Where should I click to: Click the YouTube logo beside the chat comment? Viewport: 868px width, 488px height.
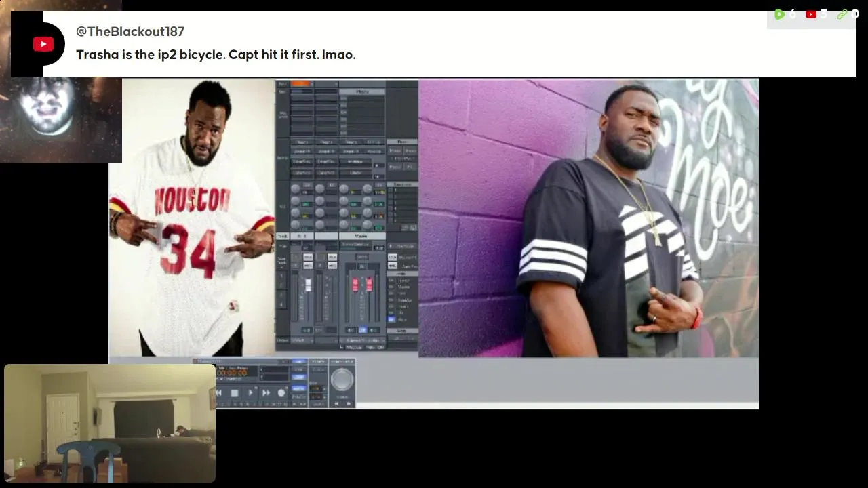(43, 44)
